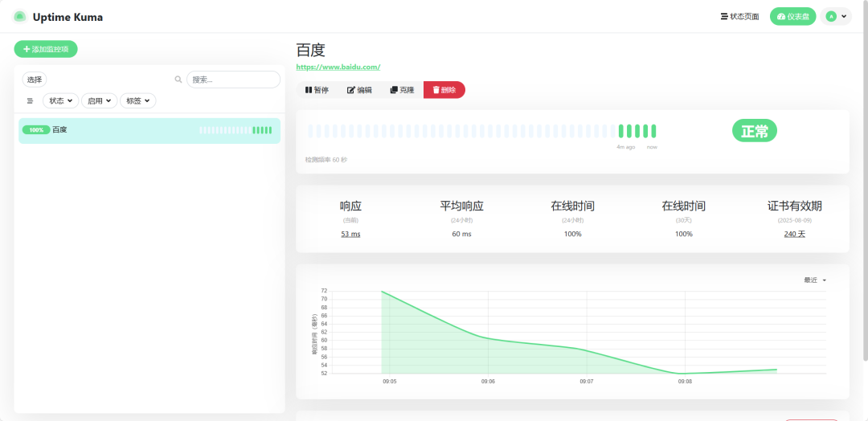Viewport: 868px width, 421px height.
Task: Click the sort/filter lines icon beside 状态
Action: 30,101
